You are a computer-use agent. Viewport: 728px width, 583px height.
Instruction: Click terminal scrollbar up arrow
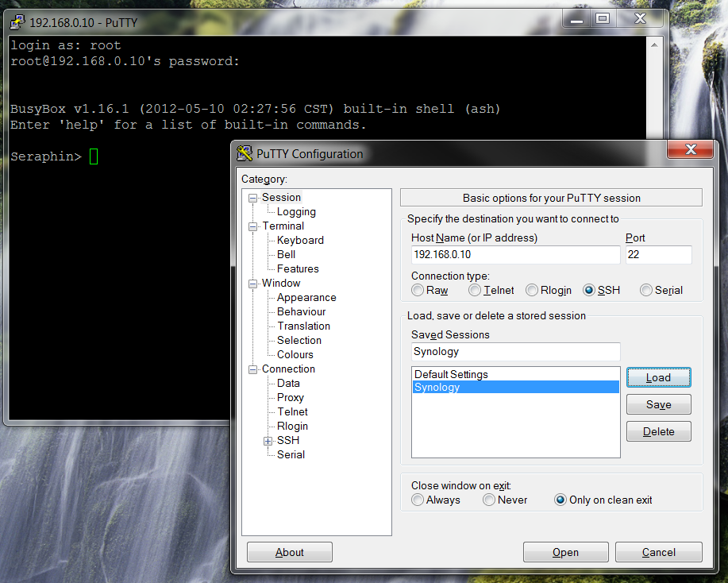pyautogui.click(x=654, y=45)
